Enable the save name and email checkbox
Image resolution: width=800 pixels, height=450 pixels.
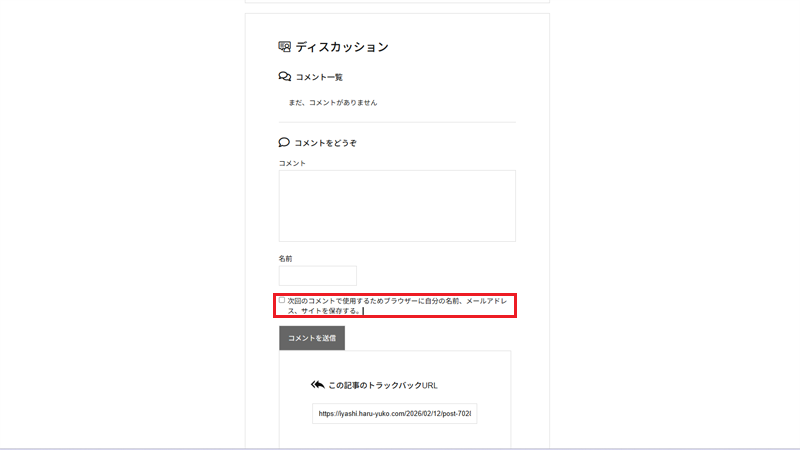(x=282, y=300)
